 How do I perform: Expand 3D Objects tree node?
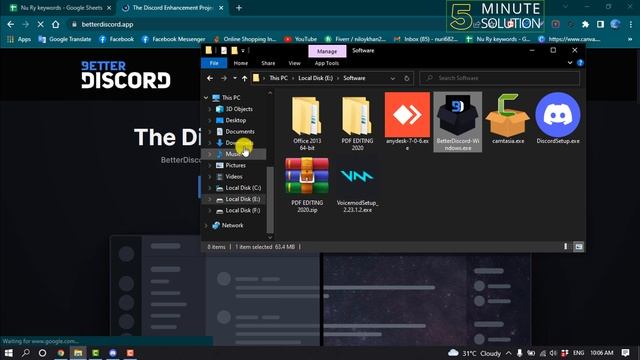click(x=210, y=109)
